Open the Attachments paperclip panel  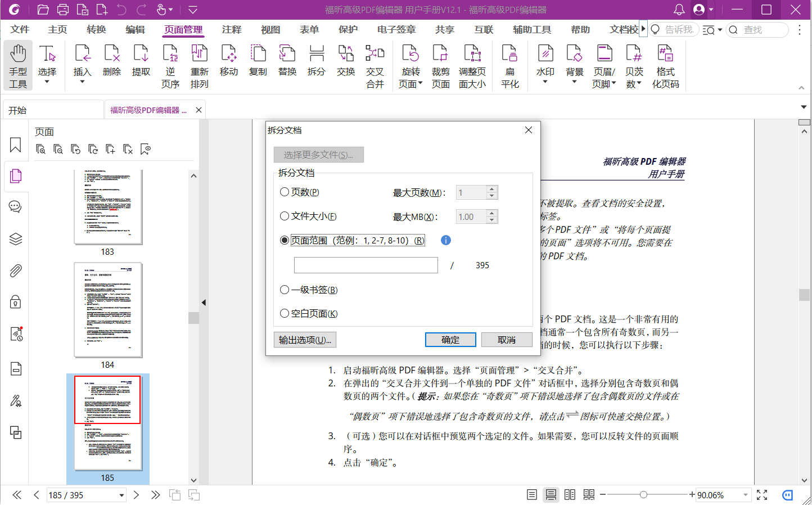pyautogui.click(x=16, y=271)
